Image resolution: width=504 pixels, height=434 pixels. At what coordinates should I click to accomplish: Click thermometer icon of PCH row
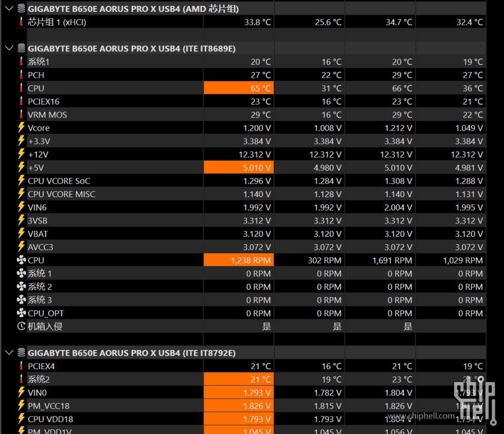coord(21,75)
